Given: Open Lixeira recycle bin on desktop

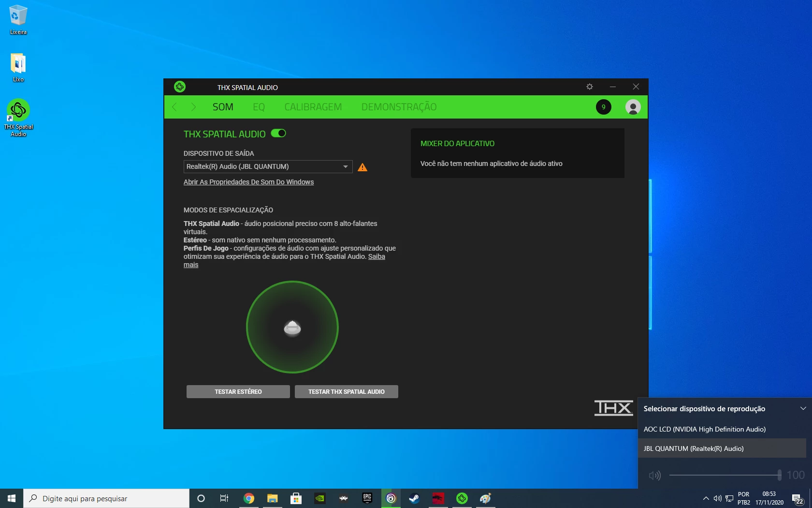Looking at the screenshot, I should click(18, 20).
